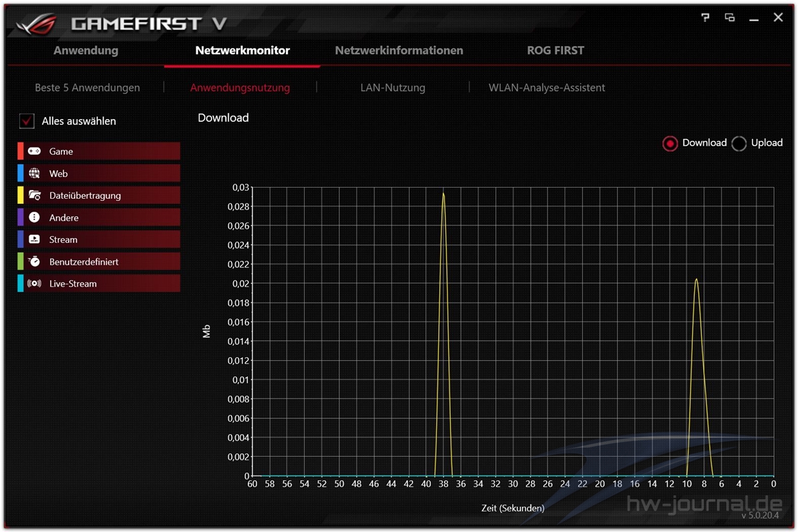Screen dimensions: 798x532
Task: Click the purple Andere color swatch
Action: (x=21, y=217)
